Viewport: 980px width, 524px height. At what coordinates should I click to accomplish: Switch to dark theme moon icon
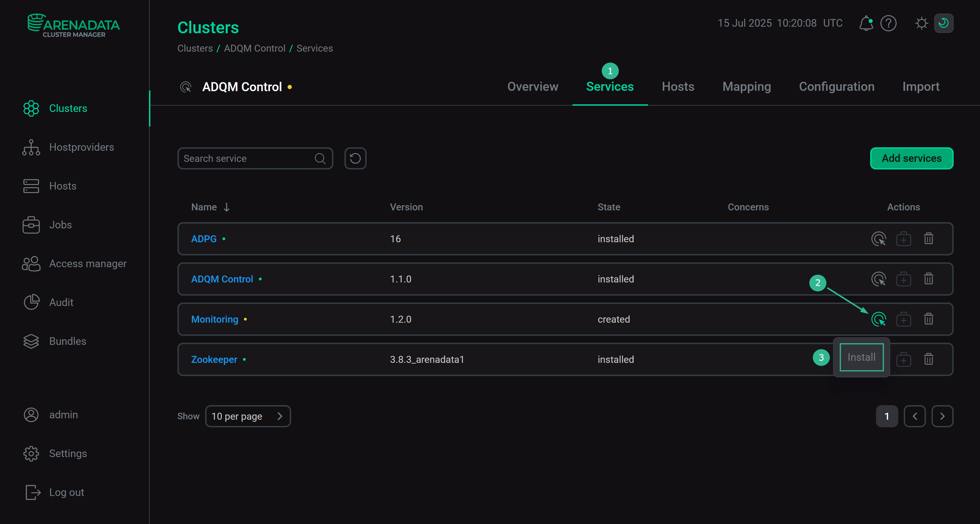coord(944,23)
